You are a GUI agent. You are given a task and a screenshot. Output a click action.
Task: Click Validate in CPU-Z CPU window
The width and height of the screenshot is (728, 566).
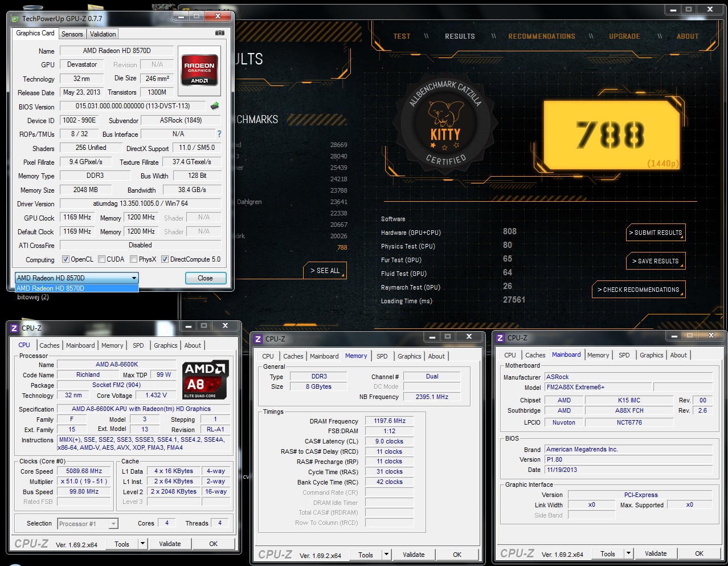tap(170, 544)
